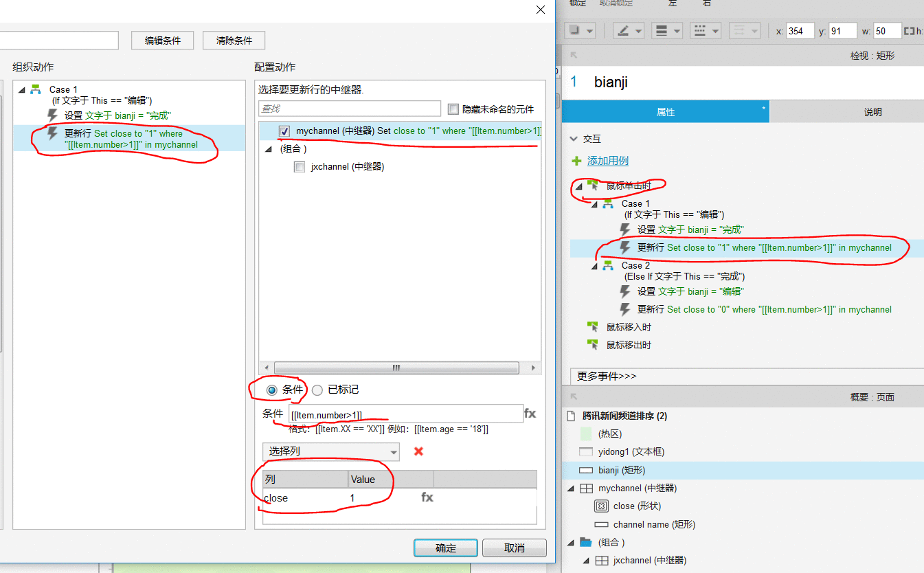Click the 清除条件 button
Screen dimensions: 924x573
point(234,41)
